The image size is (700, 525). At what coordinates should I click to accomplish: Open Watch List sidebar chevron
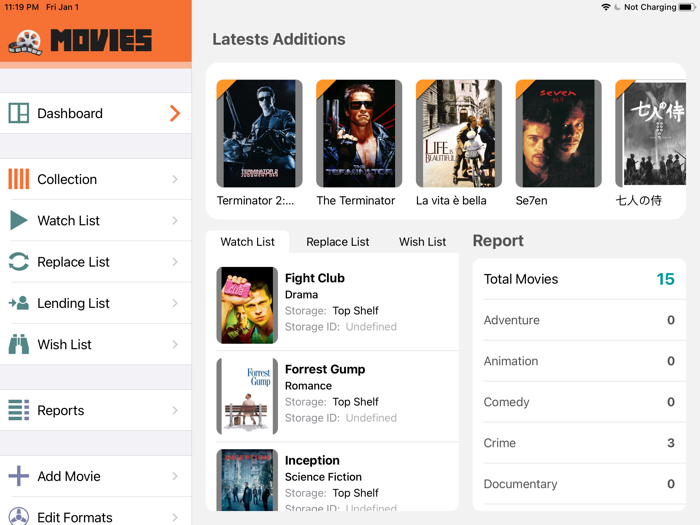pos(175,220)
